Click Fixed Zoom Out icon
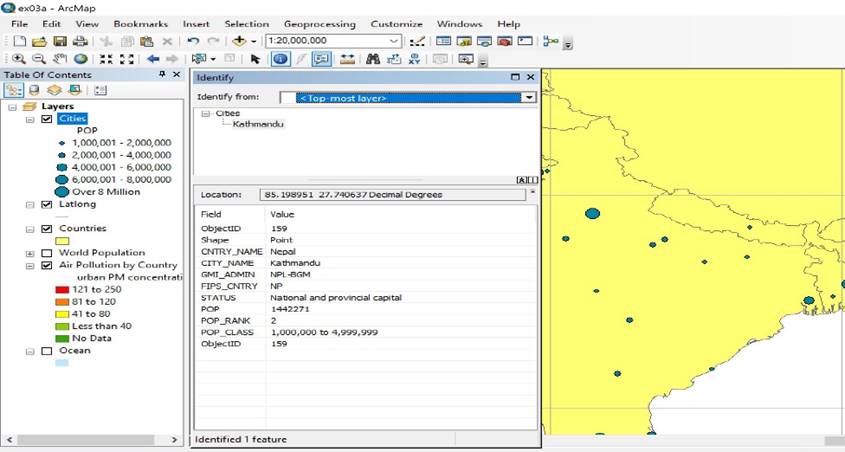The image size is (845, 452). (x=127, y=59)
